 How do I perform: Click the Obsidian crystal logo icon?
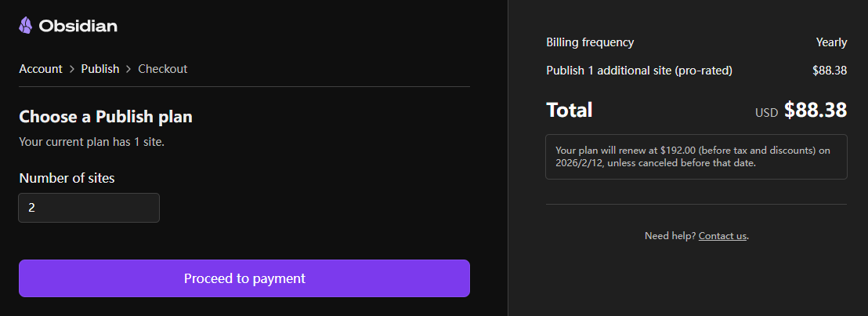point(26,26)
